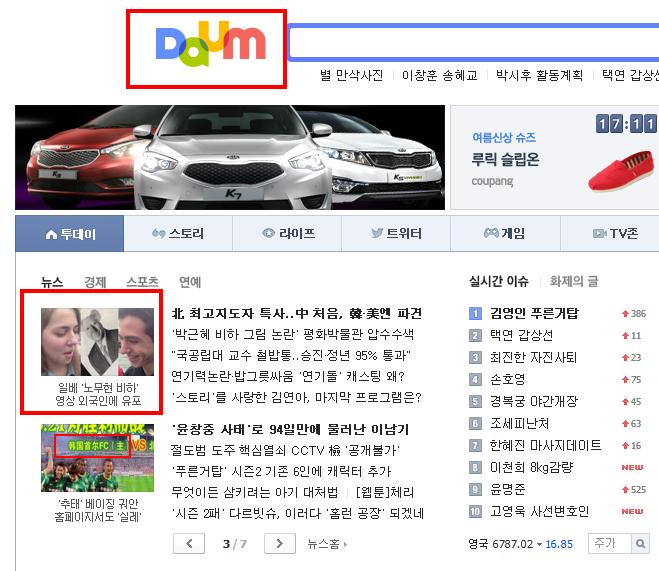This screenshot has height=571, width=659.
Task: Go to next news page arrow
Action: pos(280,544)
